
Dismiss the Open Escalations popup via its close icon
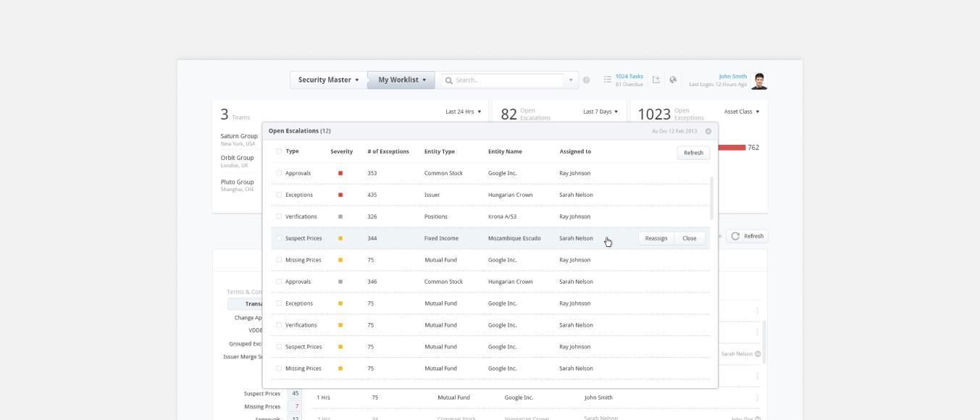(x=708, y=131)
